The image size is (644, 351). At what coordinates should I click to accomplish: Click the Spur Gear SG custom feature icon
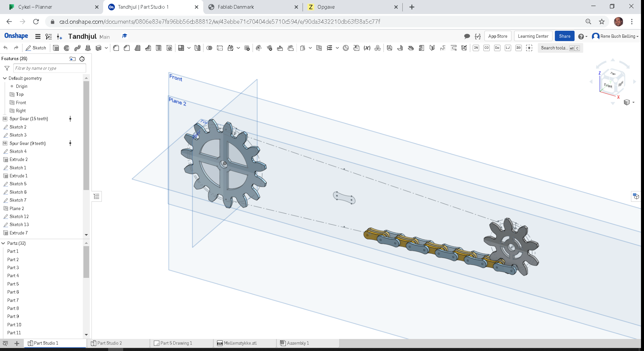(518, 48)
